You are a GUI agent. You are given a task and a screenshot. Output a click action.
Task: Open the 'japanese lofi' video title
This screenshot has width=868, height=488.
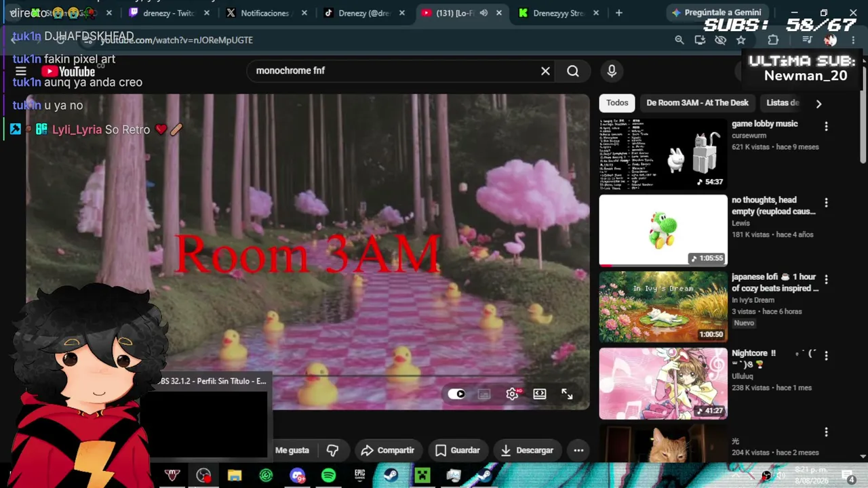pos(775,283)
